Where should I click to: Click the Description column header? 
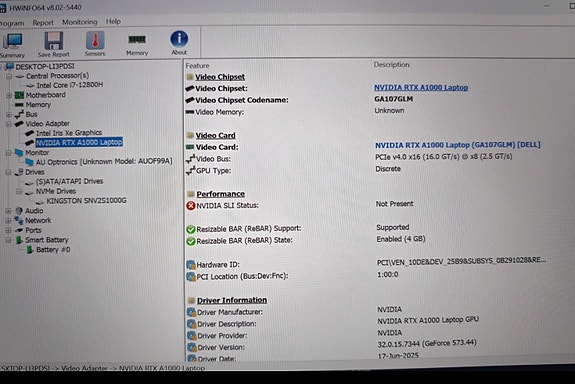[x=391, y=65]
